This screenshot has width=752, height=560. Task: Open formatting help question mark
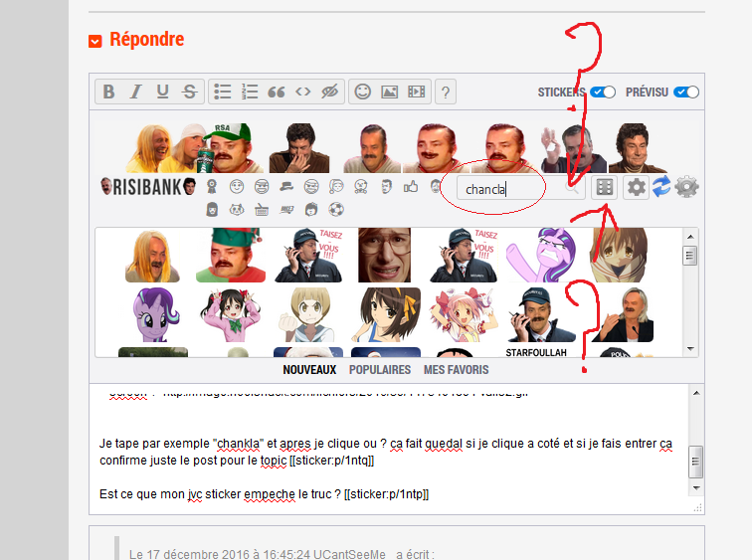(x=446, y=92)
